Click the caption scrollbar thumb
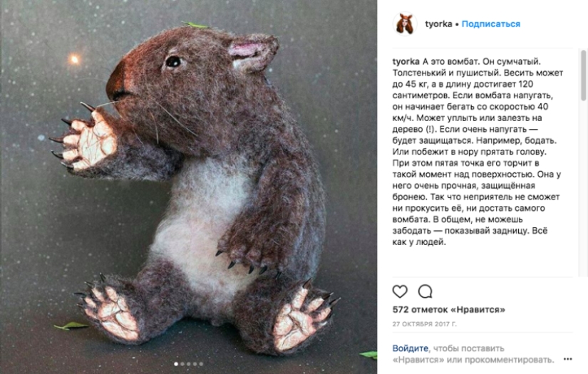The width and height of the screenshot is (588, 374). click(x=584, y=76)
